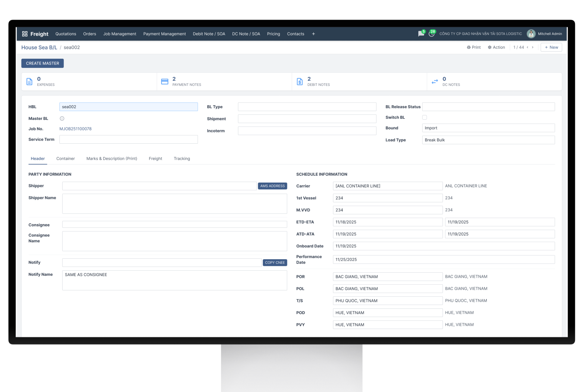The height and width of the screenshot is (392, 585).
Task: Open the Payment Notes stat icon
Action: click(x=165, y=82)
